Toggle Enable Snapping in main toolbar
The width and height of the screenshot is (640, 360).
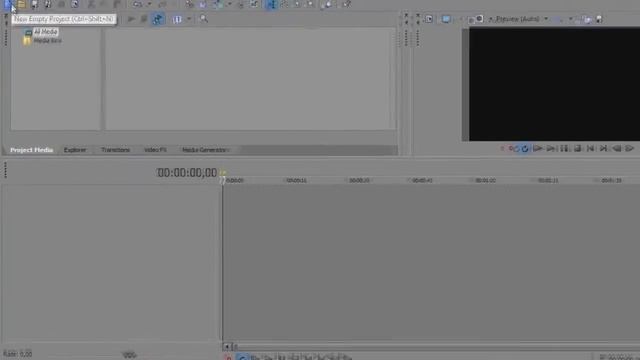(x=189, y=4)
